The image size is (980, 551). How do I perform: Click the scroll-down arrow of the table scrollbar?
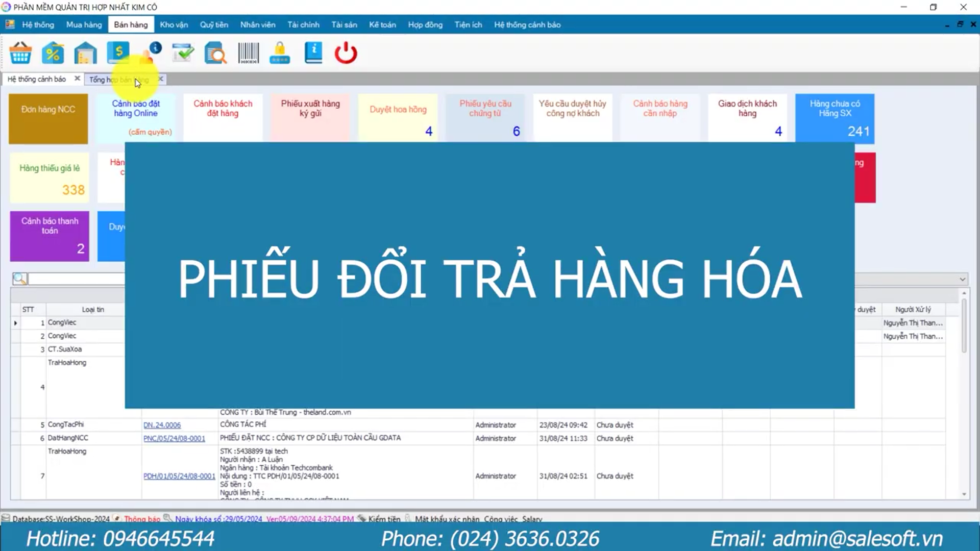click(964, 494)
